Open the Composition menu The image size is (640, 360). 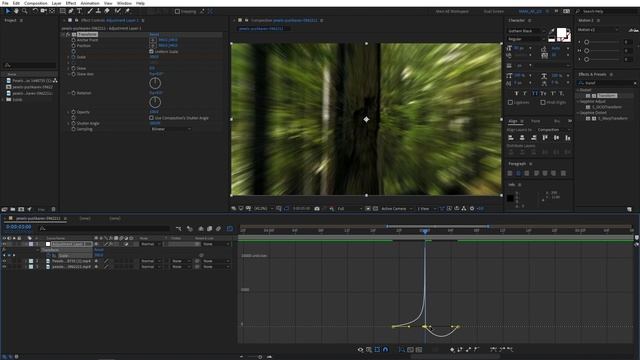point(36,3)
